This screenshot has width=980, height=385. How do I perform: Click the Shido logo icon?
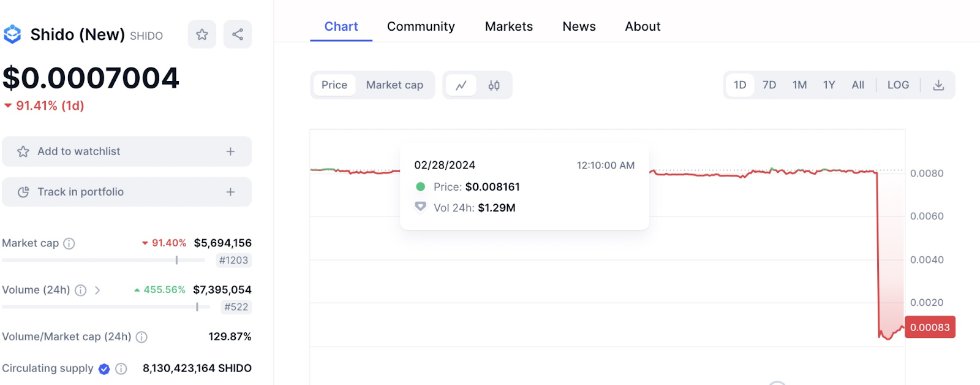pyautogui.click(x=12, y=34)
